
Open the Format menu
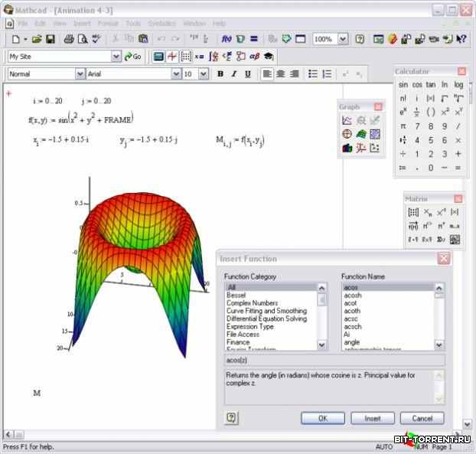(108, 24)
